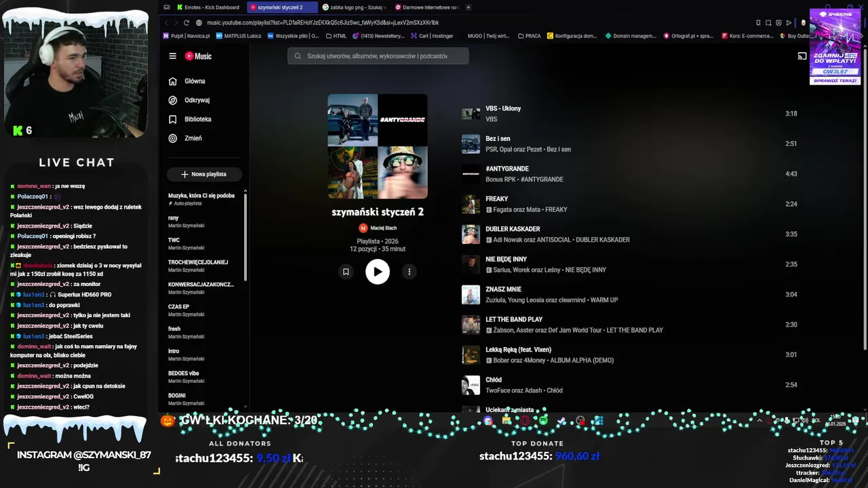Open 'PSR, Opał oraz Pezet' artist link
This screenshot has width=868, height=488.
click(513, 149)
